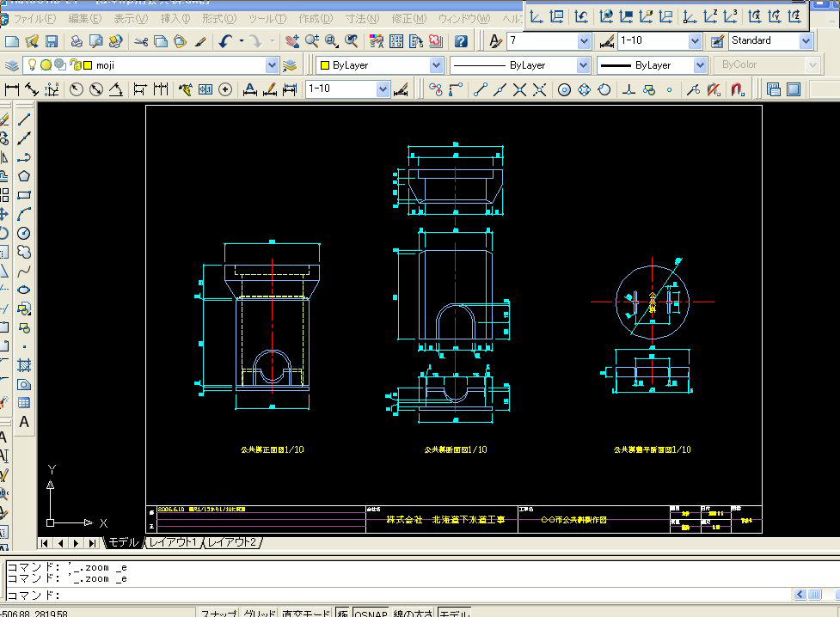Click the yellow color swatch of the moji layer
840x617 pixels.
pos(88,65)
